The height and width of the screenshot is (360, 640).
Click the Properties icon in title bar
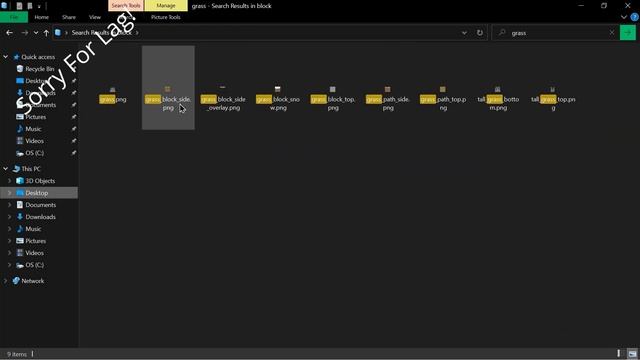(x=19, y=6)
